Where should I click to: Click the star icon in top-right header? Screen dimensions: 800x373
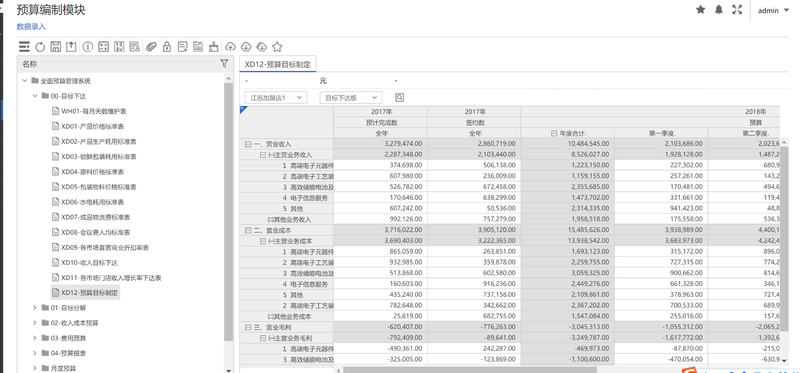[701, 9]
